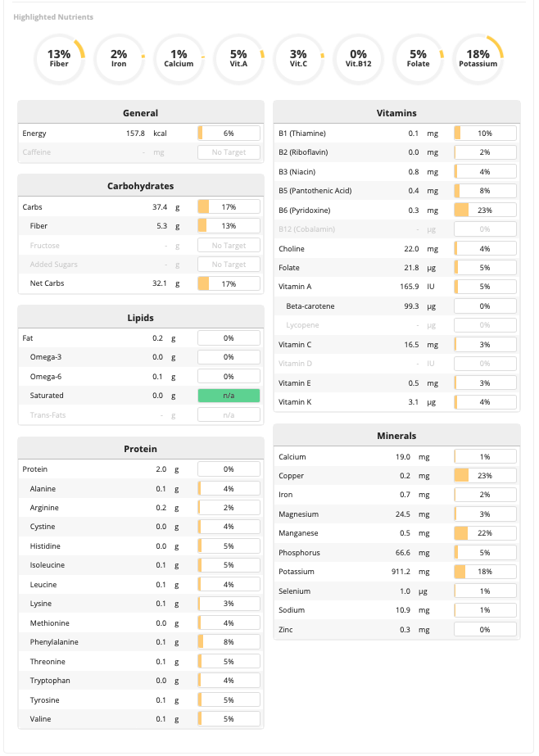539x756 pixels.
Task: Click the Phenylalanine 8% progress bar
Action: tap(229, 642)
